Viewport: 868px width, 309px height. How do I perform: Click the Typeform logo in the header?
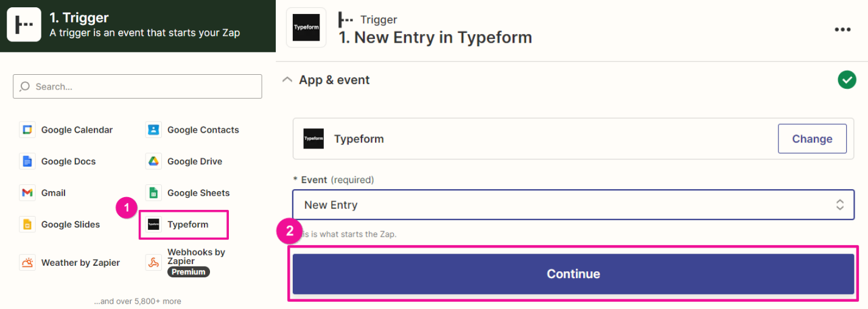(306, 28)
